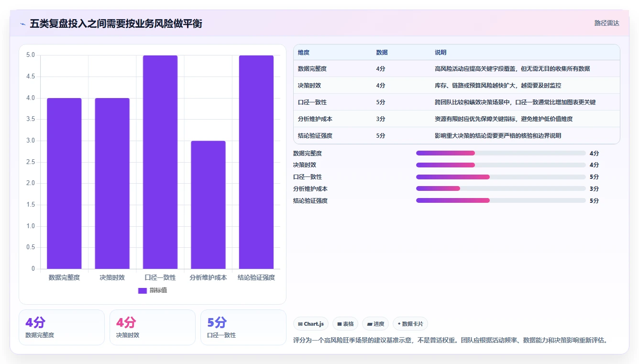Click the 分析维护成本 bar in the chart
This screenshot has width=639, height=364.
[x=208, y=205]
